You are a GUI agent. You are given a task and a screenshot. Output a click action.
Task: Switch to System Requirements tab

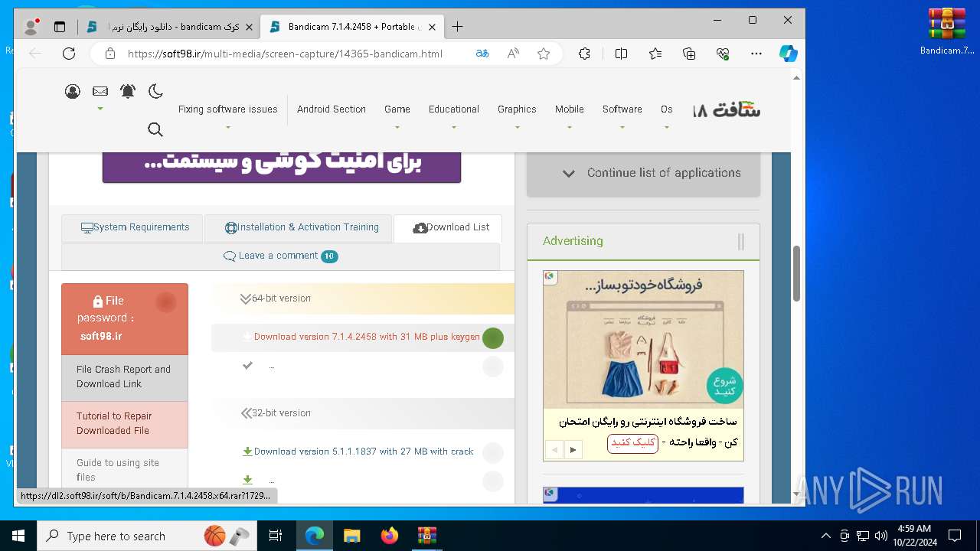point(132,228)
